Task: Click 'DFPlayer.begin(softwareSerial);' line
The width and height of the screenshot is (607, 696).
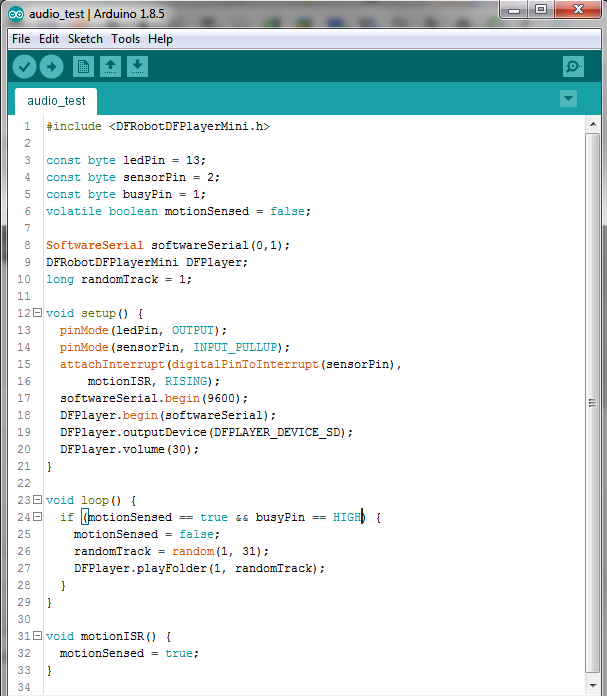Action: (168, 415)
